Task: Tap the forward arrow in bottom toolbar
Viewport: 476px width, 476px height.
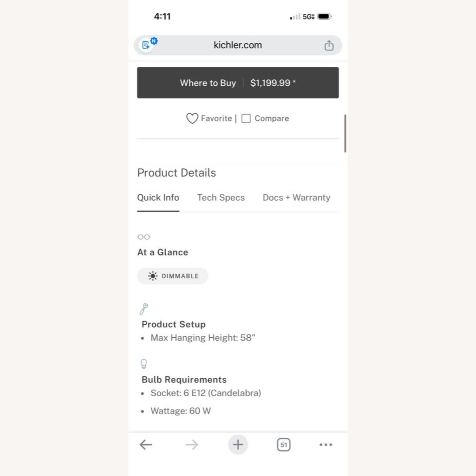Action: click(192, 445)
